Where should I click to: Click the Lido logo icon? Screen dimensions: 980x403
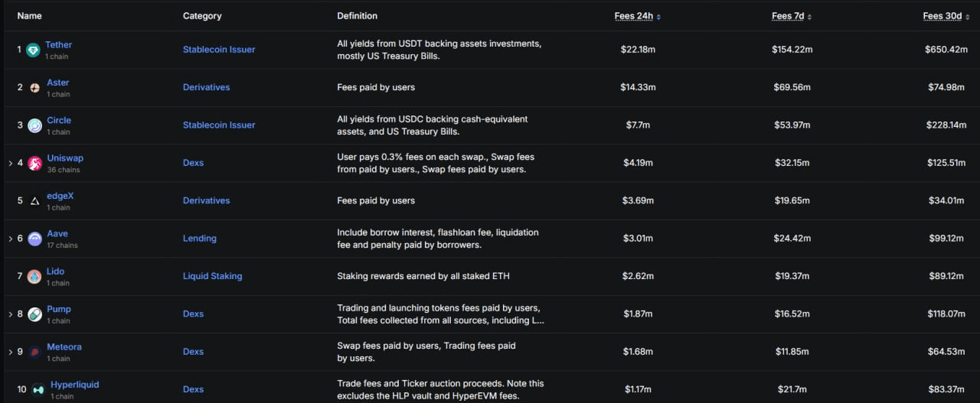34,277
